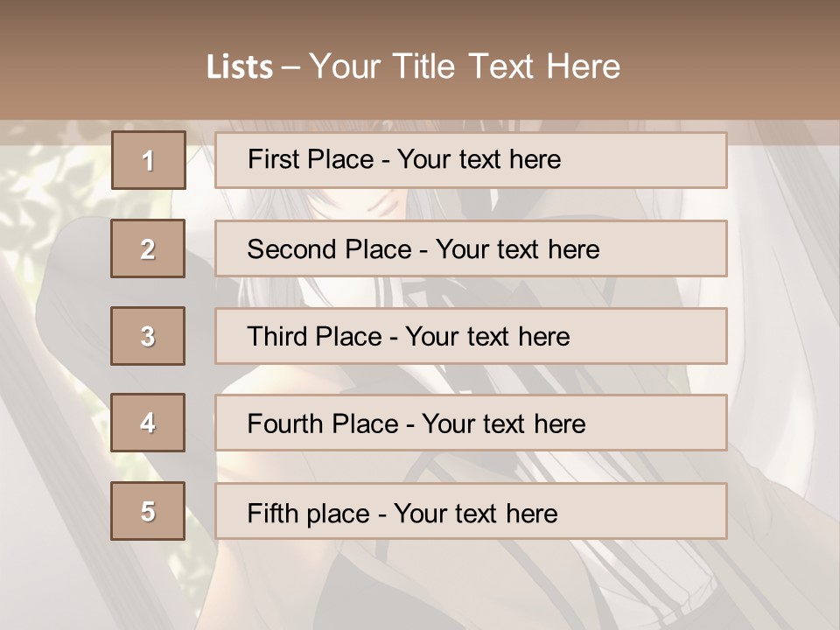Click the number 5 square

pyautogui.click(x=148, y=511)
